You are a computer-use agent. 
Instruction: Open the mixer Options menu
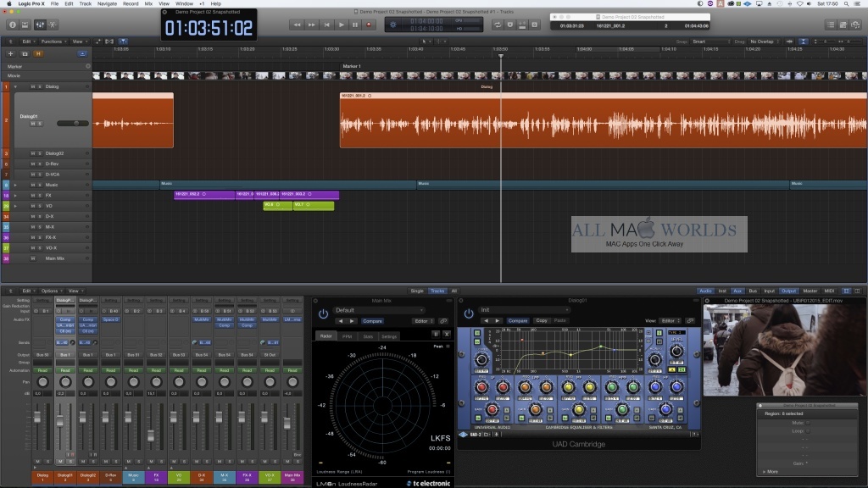tap(51, 291)
